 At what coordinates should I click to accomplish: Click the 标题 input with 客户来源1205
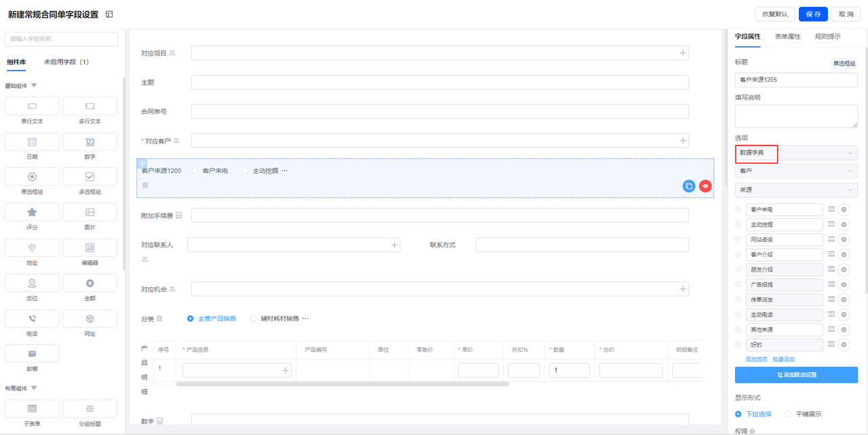coord(796,79)
